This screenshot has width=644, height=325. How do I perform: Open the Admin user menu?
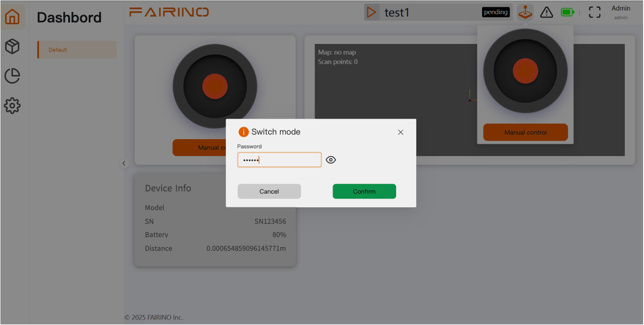tap(621, 12)
